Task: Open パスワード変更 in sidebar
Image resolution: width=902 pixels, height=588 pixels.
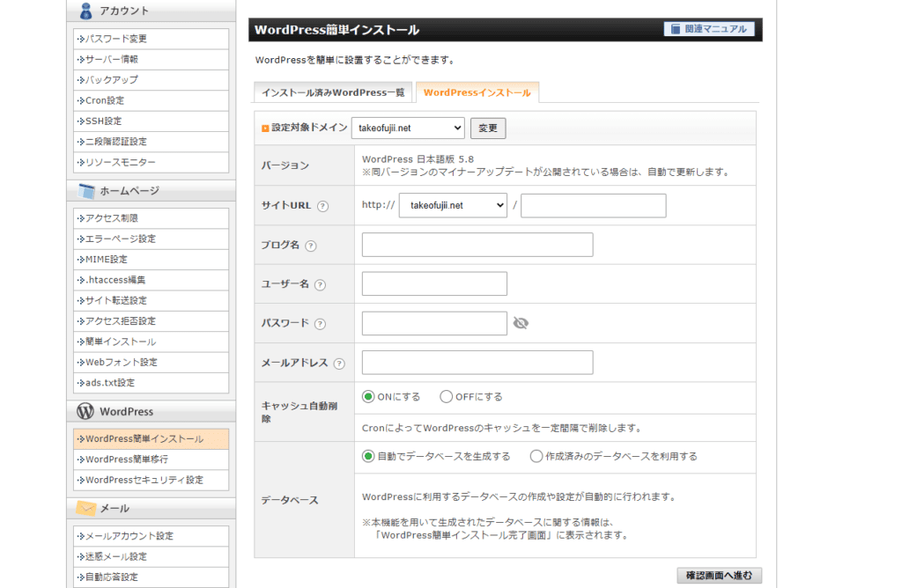Action: coord(151,39)
